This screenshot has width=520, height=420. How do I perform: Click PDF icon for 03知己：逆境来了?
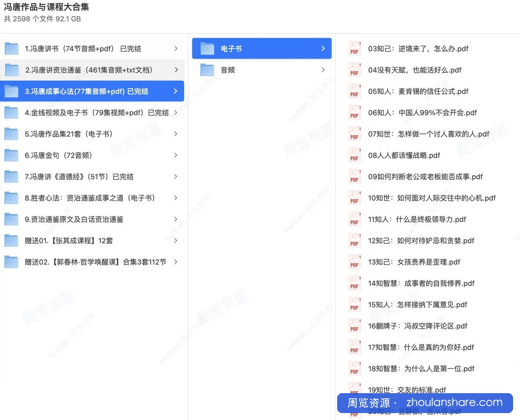[x=355, y=48]
